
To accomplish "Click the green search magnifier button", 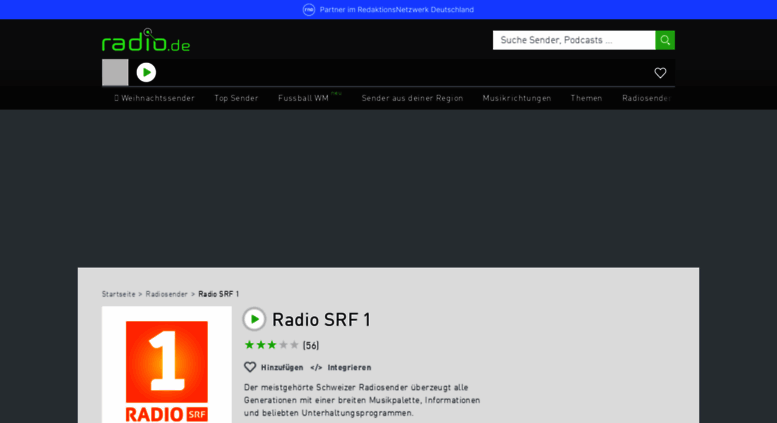I will [665, 40].
